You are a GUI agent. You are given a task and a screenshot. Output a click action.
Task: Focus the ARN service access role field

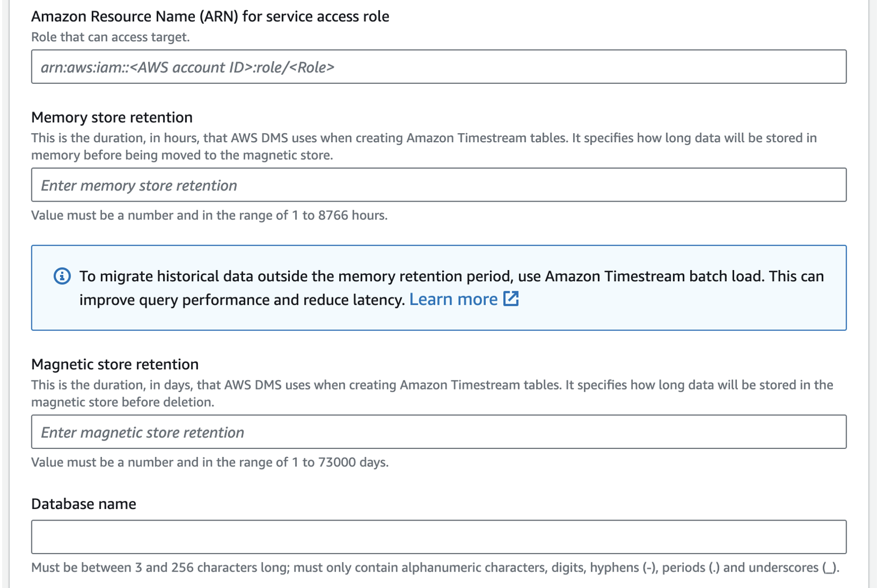pyautogui.click(x=438, y=67)
